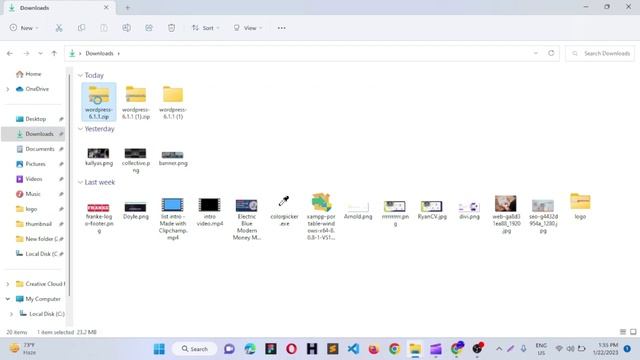Click the Paste icon in toolbar
Image resolution: width=640 pixels, height=360 pixels.
(104, 28)
